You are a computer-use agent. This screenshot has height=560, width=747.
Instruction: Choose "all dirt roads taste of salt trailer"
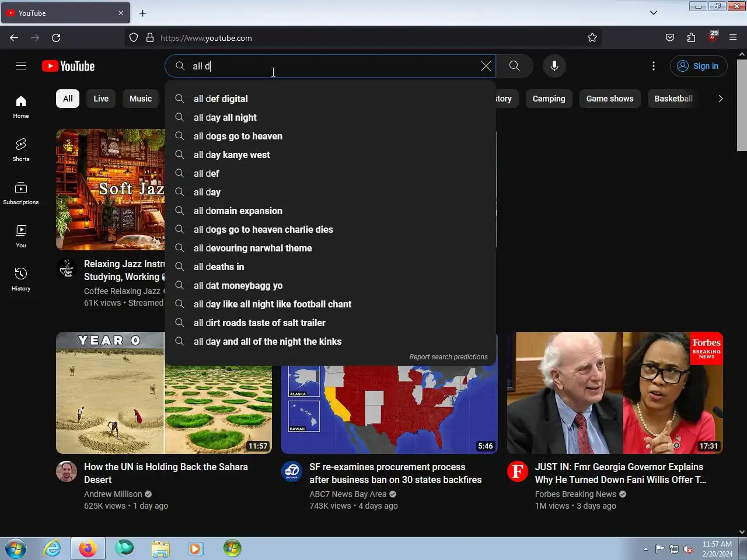(x=330, y=323)
